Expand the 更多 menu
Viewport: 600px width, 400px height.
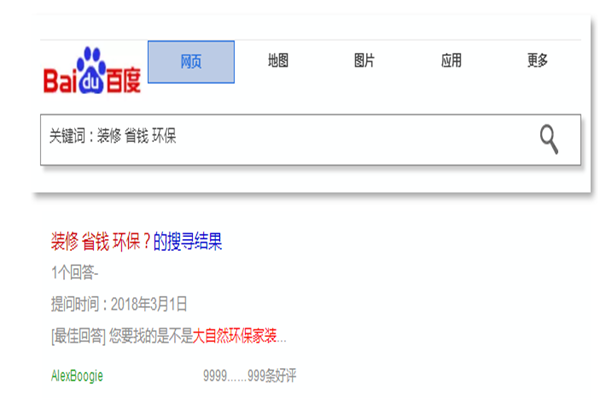[x=538, y=61]
